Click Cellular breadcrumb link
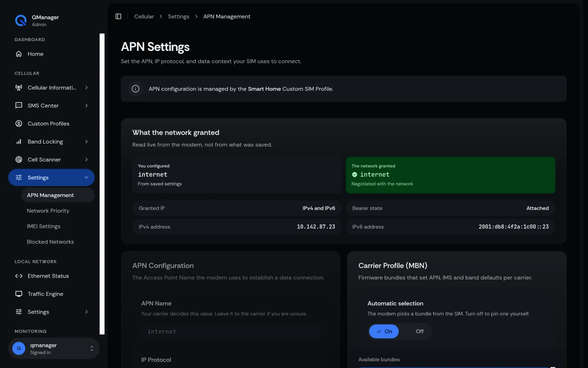 [x=144, y=17]
